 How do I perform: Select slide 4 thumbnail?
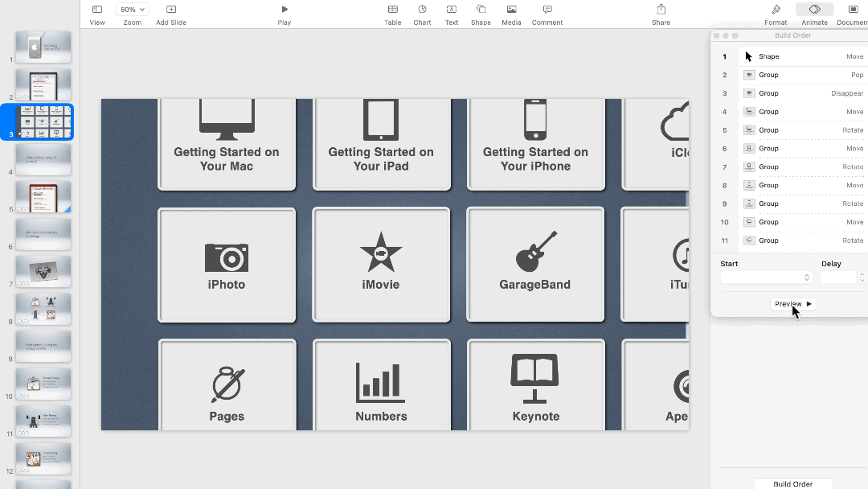[43, 159]
